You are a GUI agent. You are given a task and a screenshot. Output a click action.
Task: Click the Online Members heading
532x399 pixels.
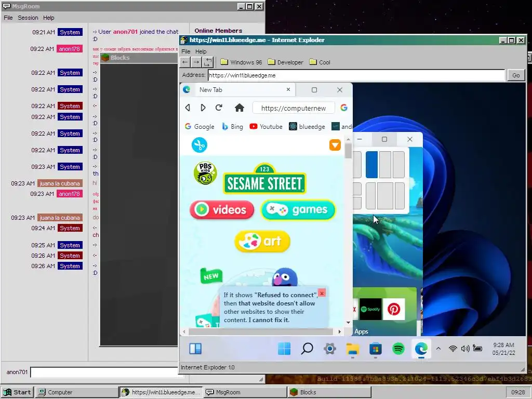218,31
